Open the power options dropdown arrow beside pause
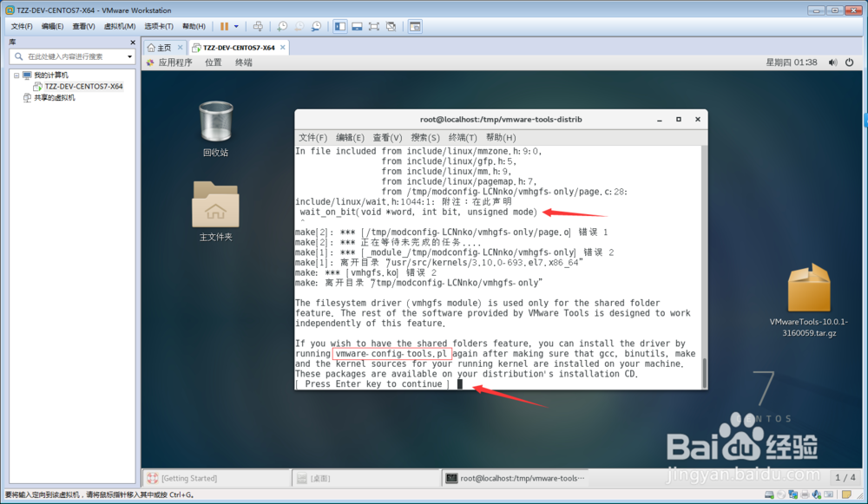The height and width of the screenshot is (504, 868). click(236, 26)
